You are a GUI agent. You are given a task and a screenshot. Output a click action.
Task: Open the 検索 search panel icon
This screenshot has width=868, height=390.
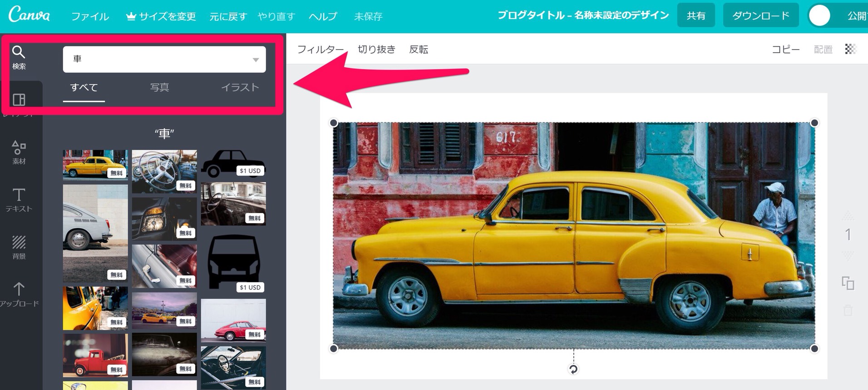[x=19, y=58]
